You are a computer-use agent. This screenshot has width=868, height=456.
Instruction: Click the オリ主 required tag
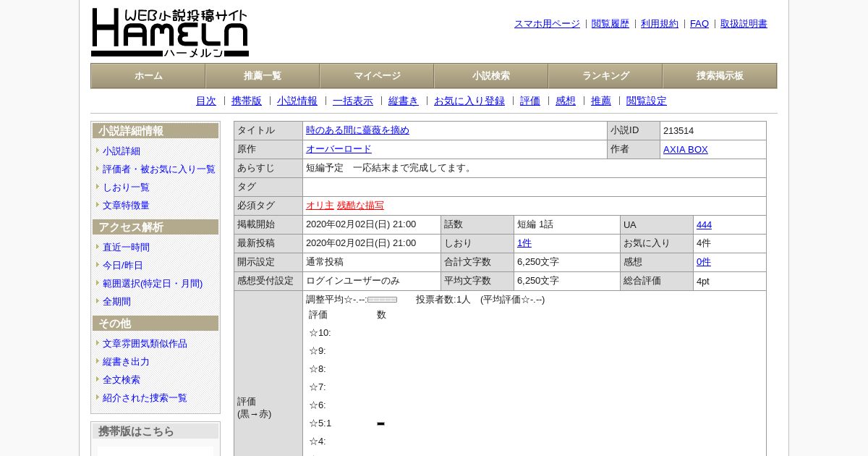(320, 206)
